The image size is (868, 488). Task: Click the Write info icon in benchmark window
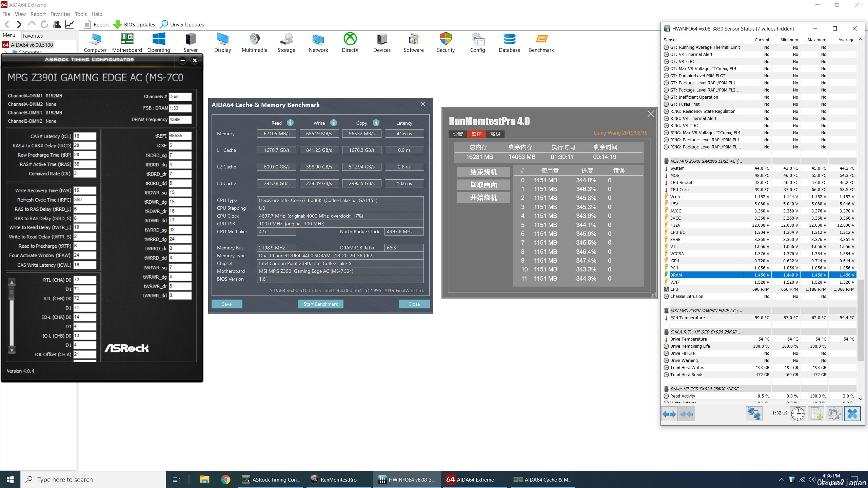(334, 123)
